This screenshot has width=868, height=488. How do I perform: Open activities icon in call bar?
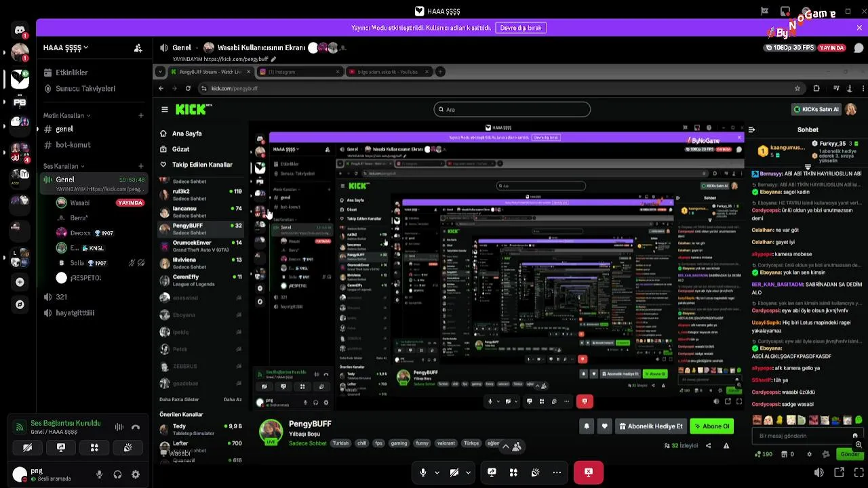tap(513, 472)
